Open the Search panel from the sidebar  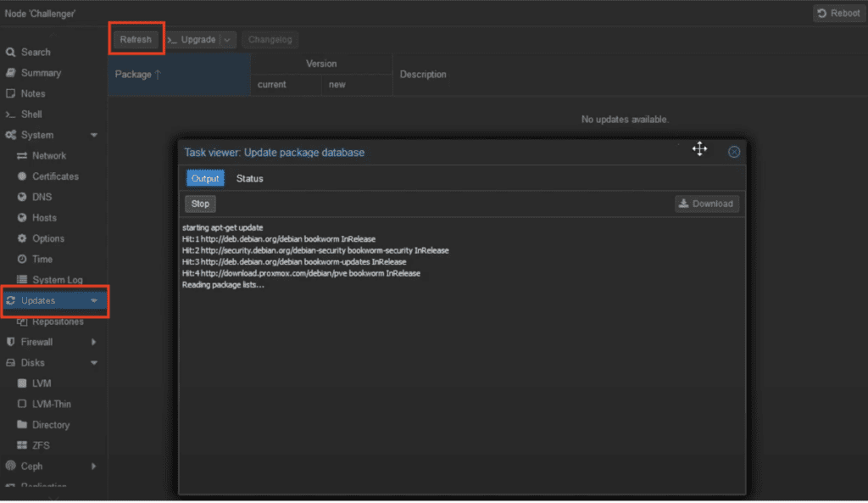pos(34,52)
